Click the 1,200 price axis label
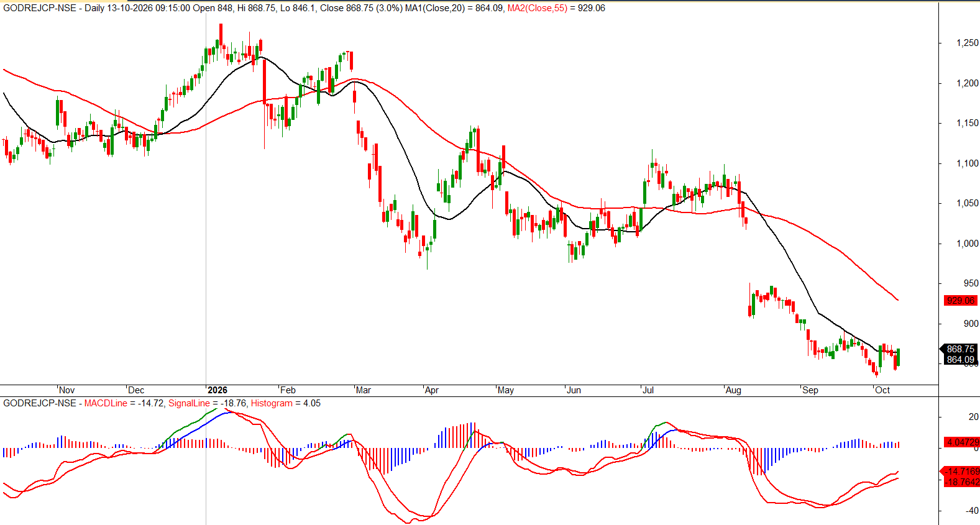980x525 pixels. click(968, 83)
